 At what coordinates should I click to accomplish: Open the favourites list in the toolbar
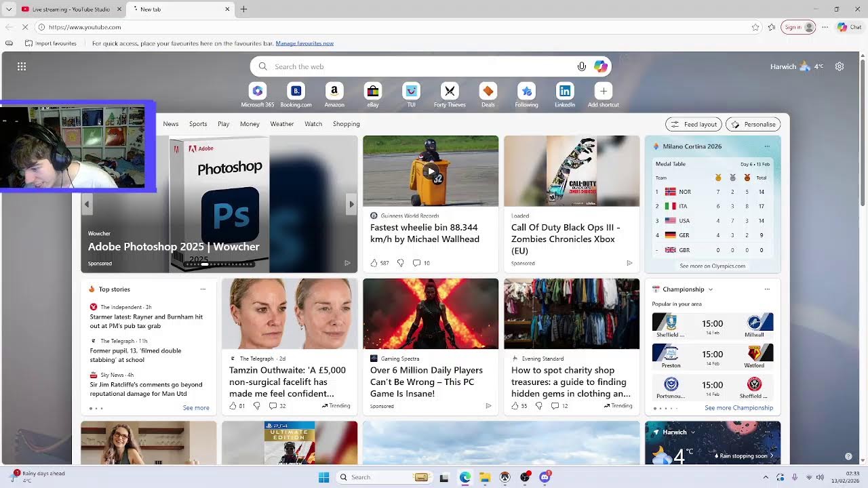(772, 27)
